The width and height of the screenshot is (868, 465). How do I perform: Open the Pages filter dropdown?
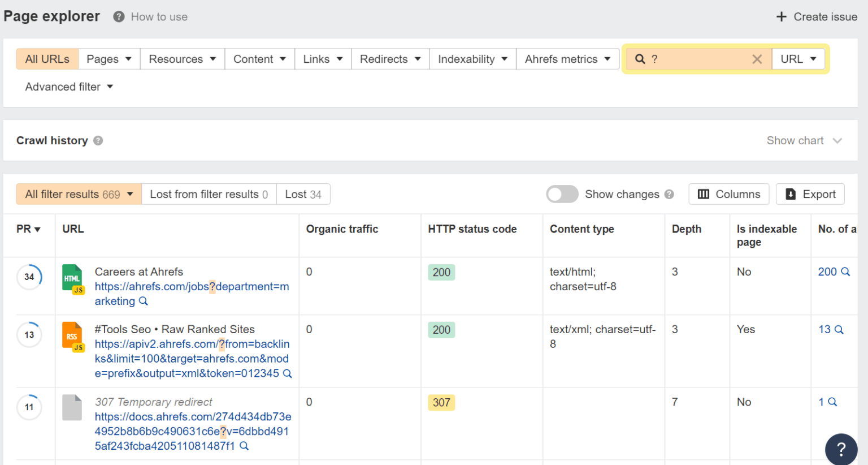click(108, 58)
